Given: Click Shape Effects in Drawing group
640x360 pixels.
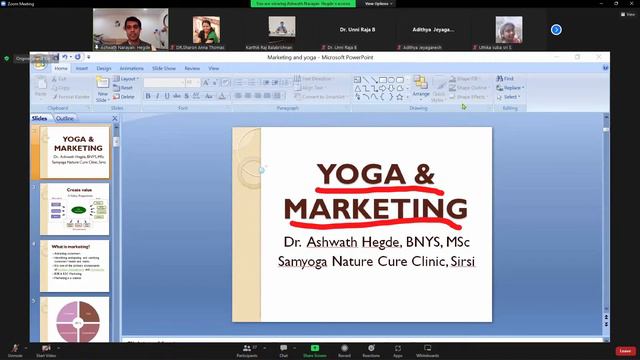Looking at the screenshot, I should pos(468,97).
